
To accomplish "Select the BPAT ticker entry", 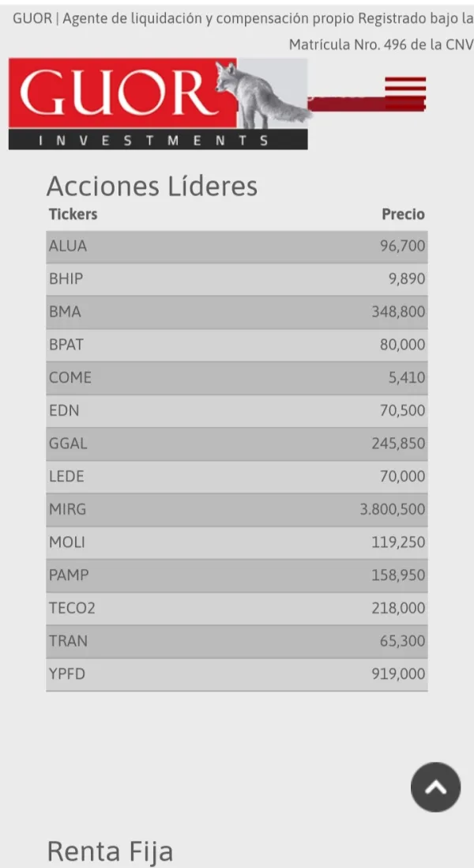I will 236,345.
